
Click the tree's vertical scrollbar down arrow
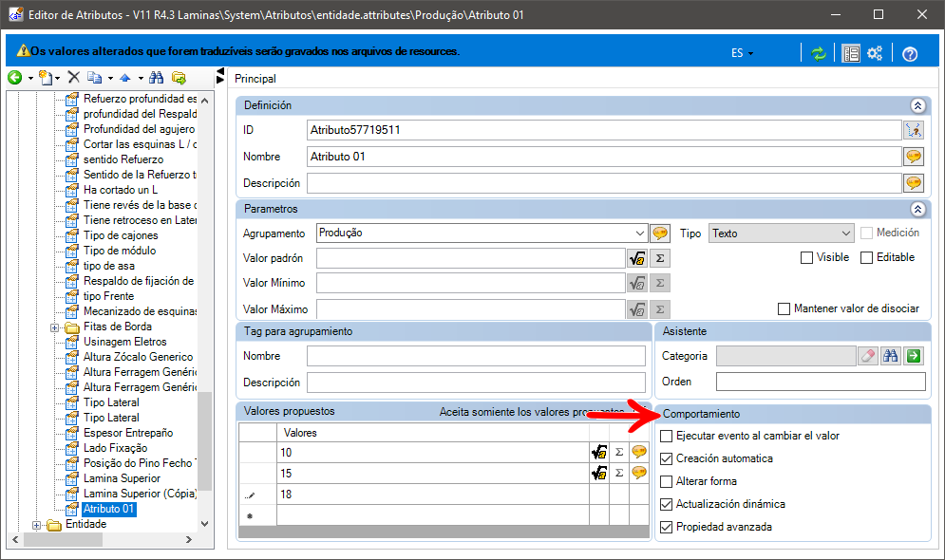click(205, 524)
